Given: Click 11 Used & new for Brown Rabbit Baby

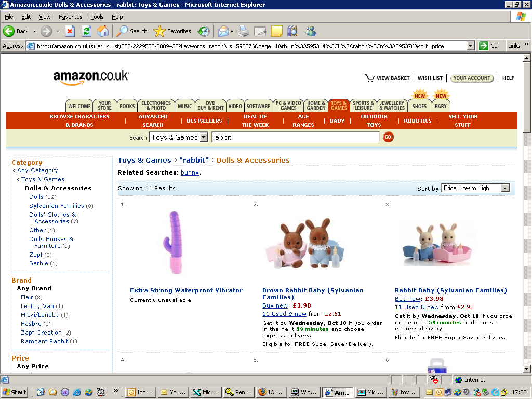Looking at the screenshot, I should 284,314.
